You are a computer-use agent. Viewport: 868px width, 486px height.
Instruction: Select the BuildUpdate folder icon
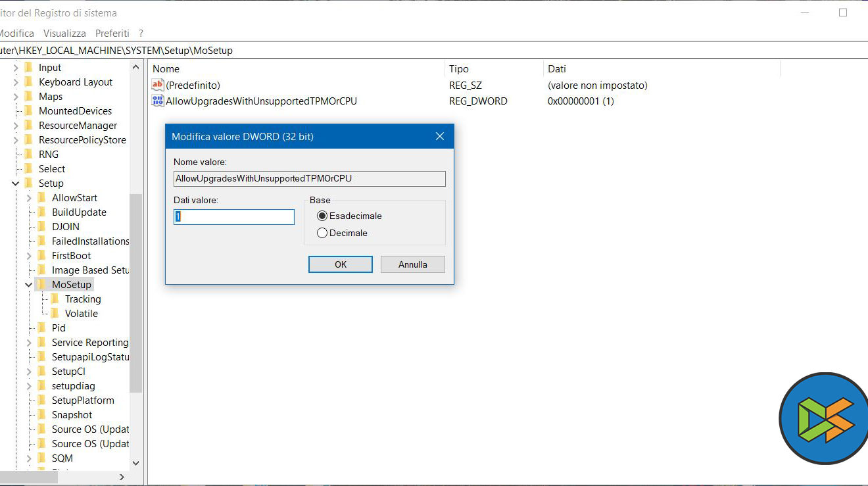[41, 212]
